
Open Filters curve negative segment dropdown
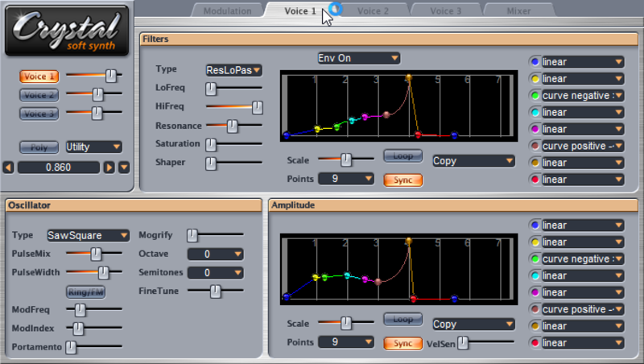(583, 96)
